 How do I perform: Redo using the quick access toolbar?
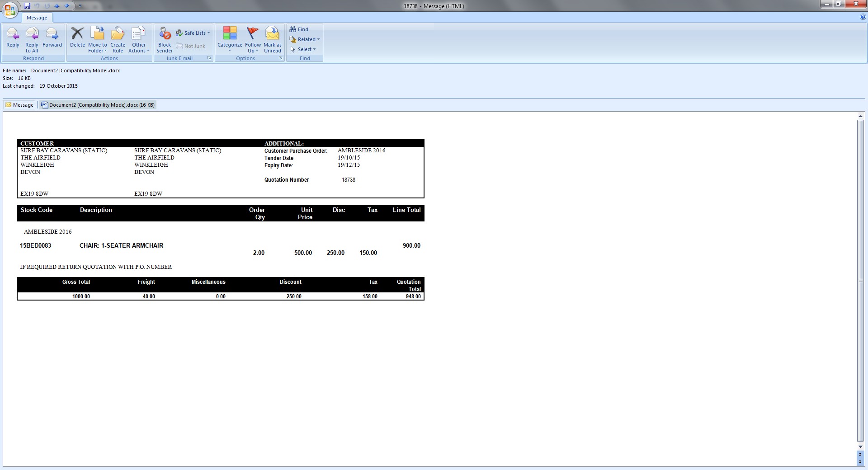47,6
